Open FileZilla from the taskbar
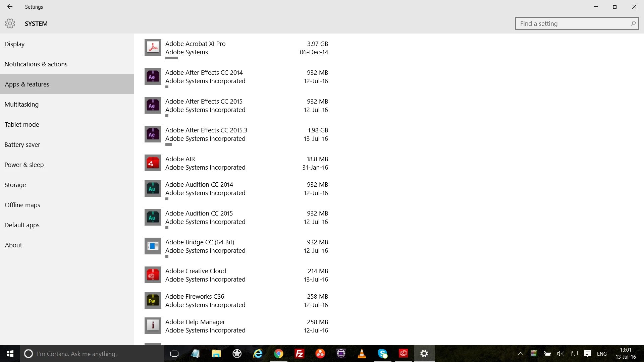 point(299,354)
